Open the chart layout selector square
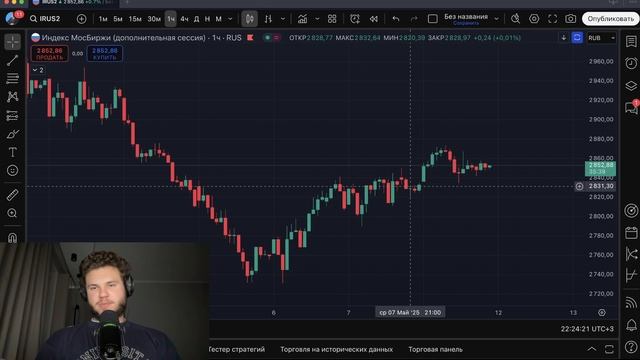This screenshot has height=360, width=640. [x=433, y=19]
